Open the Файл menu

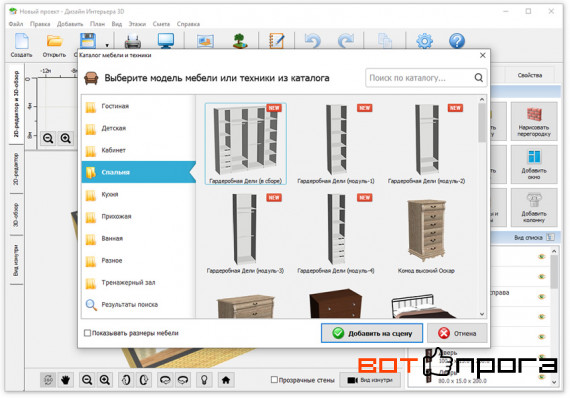[x=16, y=24]
